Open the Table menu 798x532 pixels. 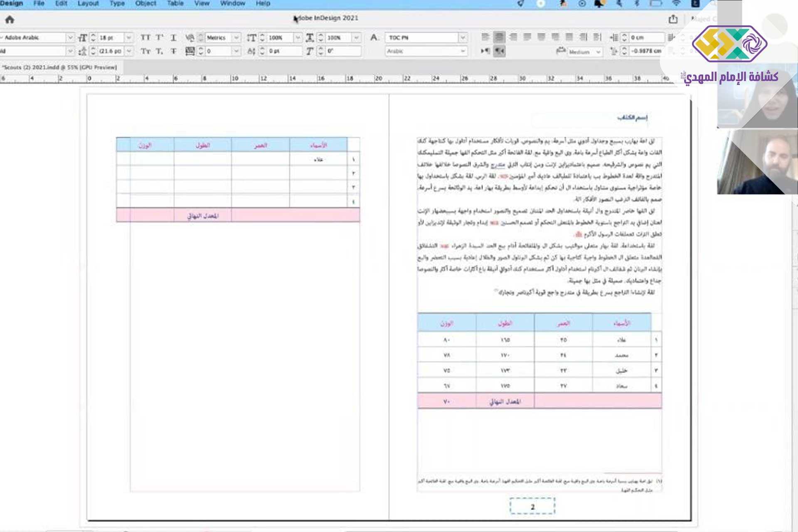(x=175, y=3)
